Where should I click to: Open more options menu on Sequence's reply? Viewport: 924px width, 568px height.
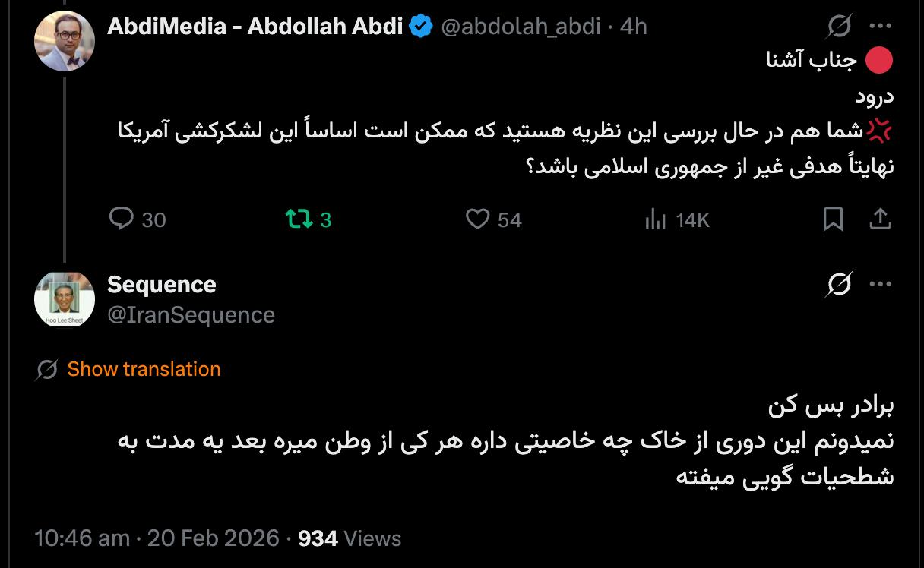pos(880,285)
